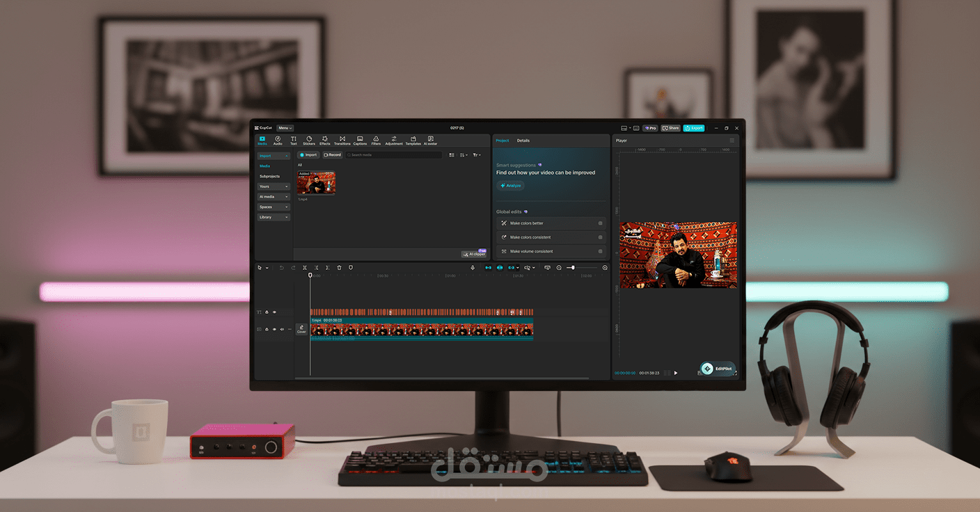Open the Templates icon
The image size is (980, 512).
tap(413, 141)
